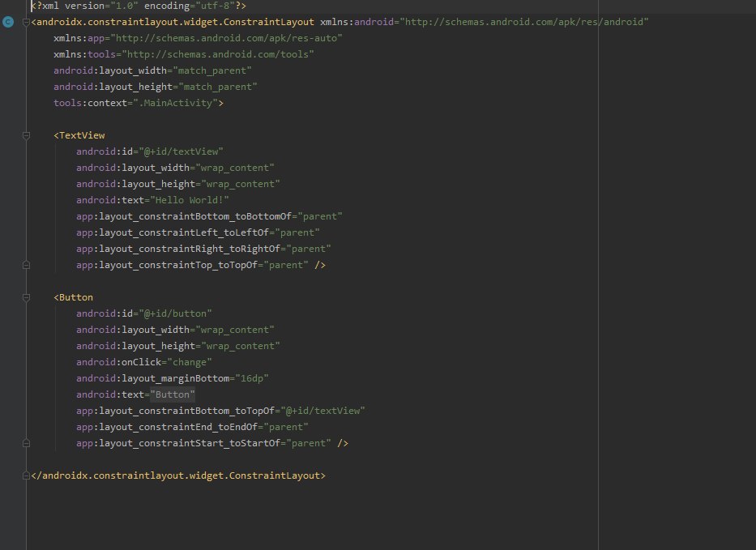Click the fold marker at closing ConstraintLayout tag

26,475
